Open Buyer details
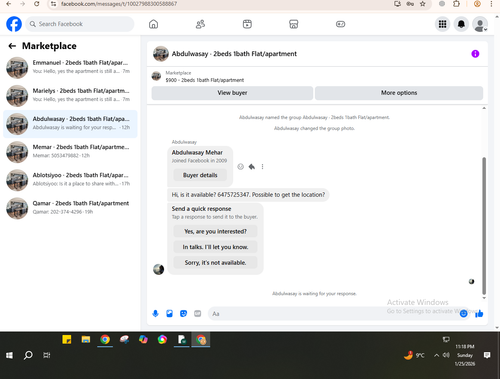The height and width of the screenshot is (379, 500). pyautogui.click(x=200, y=175)
